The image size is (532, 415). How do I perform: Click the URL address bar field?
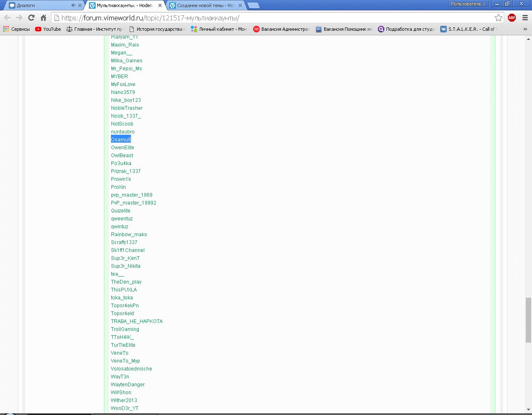(274, 18)
